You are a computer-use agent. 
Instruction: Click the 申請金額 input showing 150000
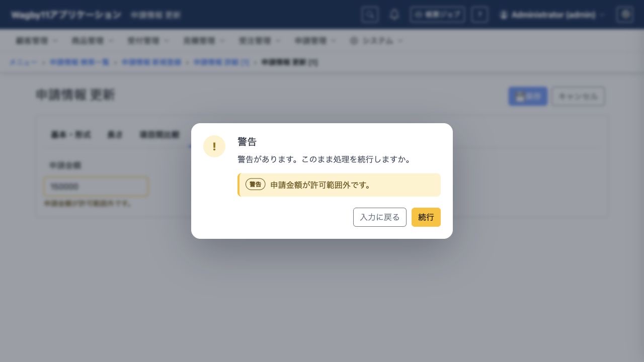click(x=96, y=186)
